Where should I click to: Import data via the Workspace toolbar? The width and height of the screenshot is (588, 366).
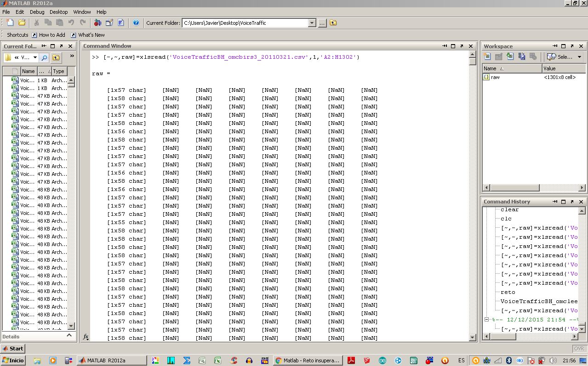coord(510,56)
